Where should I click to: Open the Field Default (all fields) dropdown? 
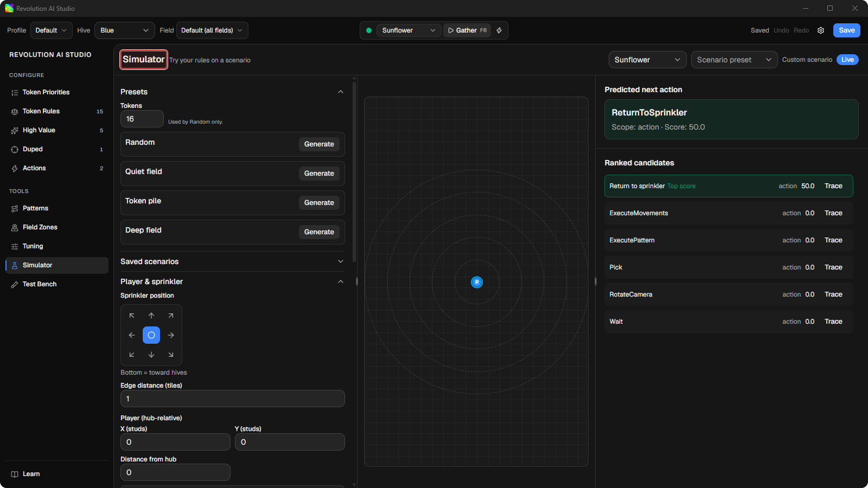pos(212,30)
